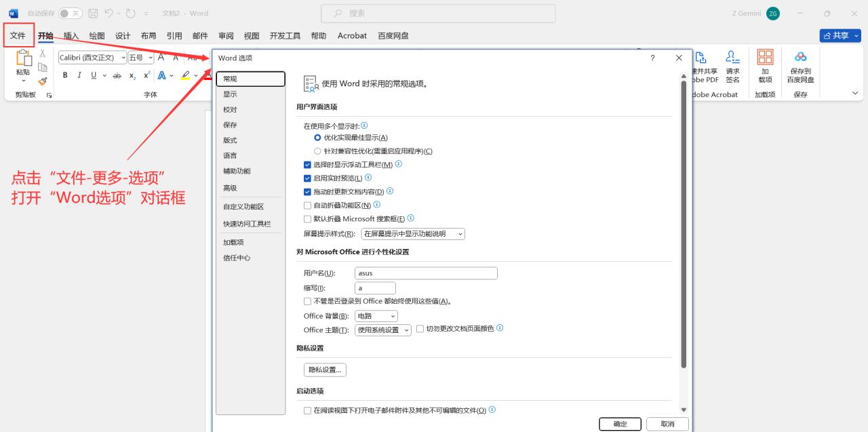Click the 用户名 input field
868x432 pixels.
426,273
